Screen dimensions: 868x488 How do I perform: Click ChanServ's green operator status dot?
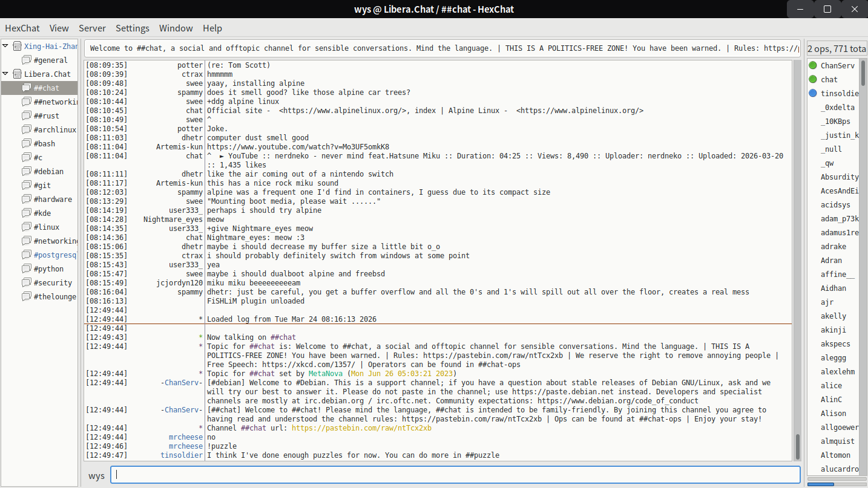coord(813,65)
